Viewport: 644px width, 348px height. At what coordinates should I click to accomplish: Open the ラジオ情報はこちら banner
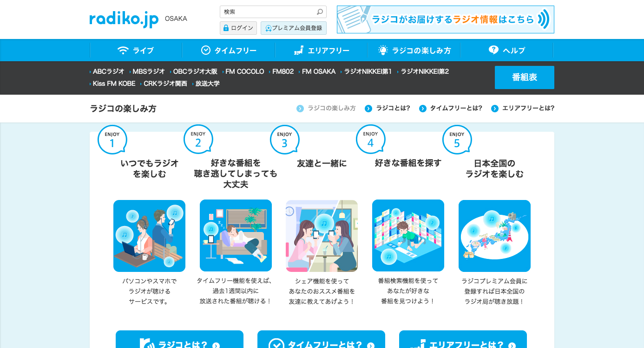point(446,19)
